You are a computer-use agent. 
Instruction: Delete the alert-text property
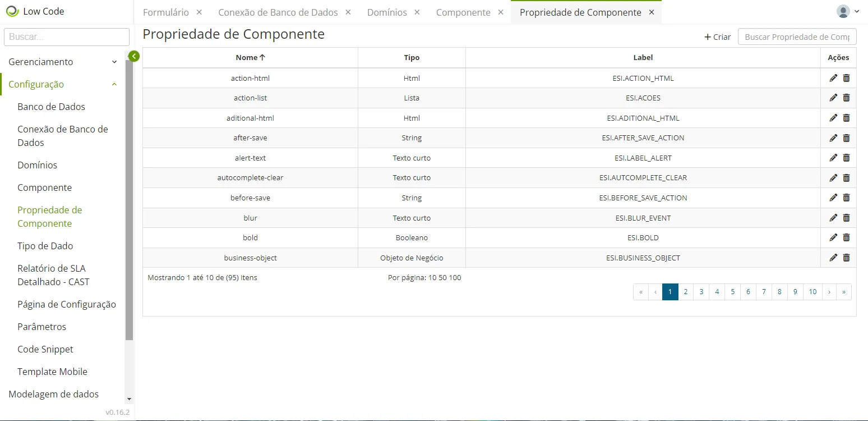point(846,158)
